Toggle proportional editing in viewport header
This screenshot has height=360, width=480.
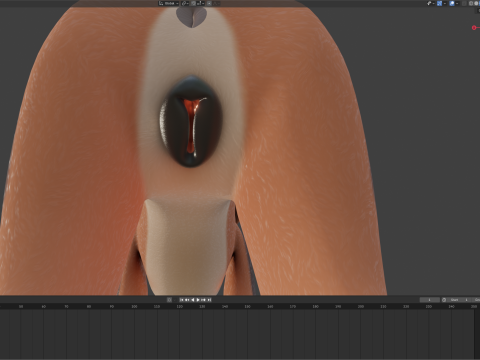point(209,3)
